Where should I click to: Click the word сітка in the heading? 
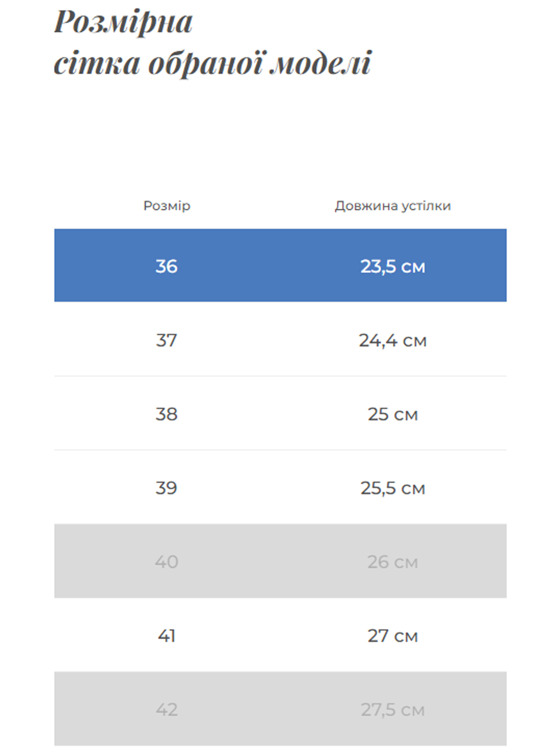tap(97, 63)
